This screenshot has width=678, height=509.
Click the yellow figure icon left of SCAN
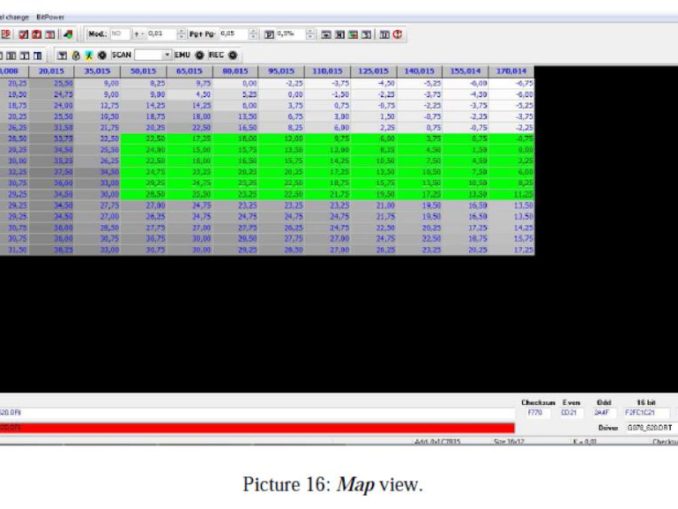click(x=90, y=54)
